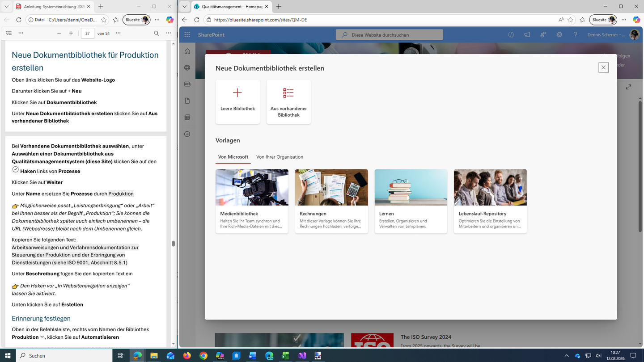
Task: Click the Leere Bibliothek plus icon
Action: 237,93
